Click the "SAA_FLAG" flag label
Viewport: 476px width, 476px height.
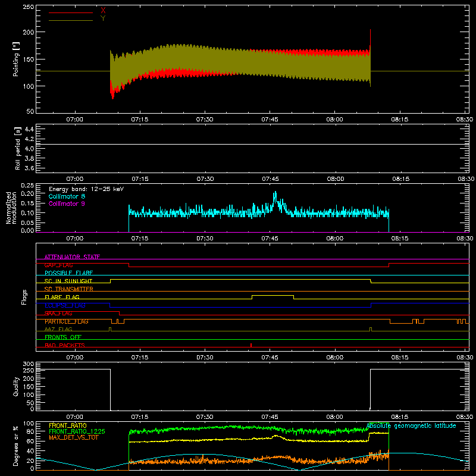58,313
